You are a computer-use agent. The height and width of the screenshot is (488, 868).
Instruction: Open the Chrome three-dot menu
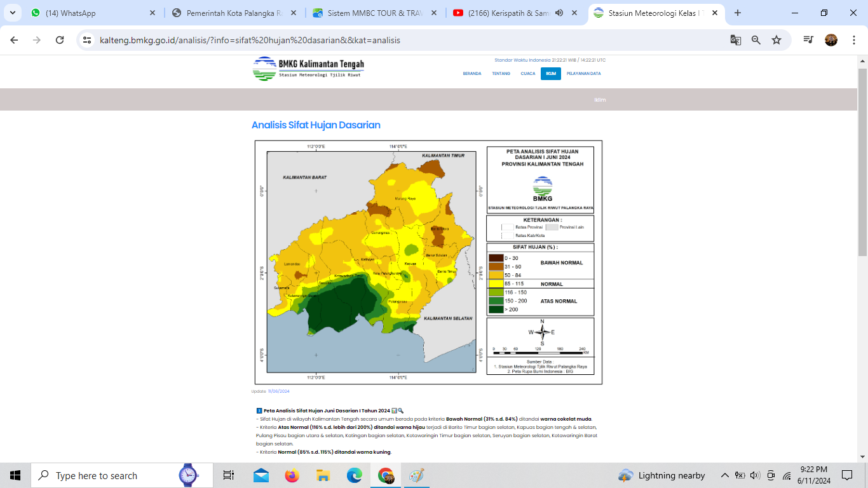click(853, 40)
